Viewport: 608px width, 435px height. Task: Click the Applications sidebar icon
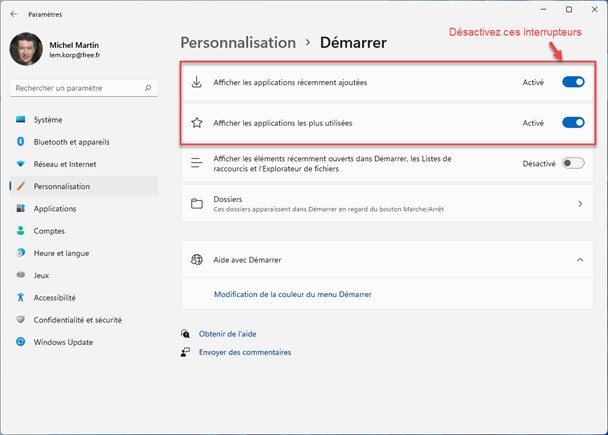pos(20,209)
